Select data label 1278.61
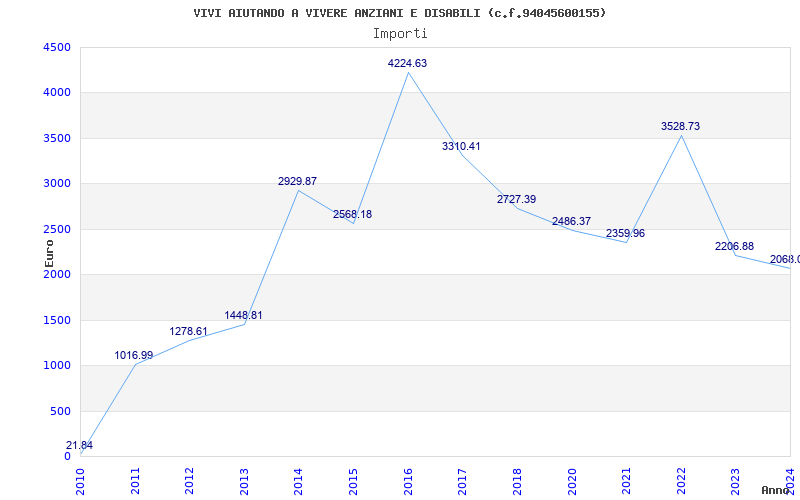 coord(189,331)
